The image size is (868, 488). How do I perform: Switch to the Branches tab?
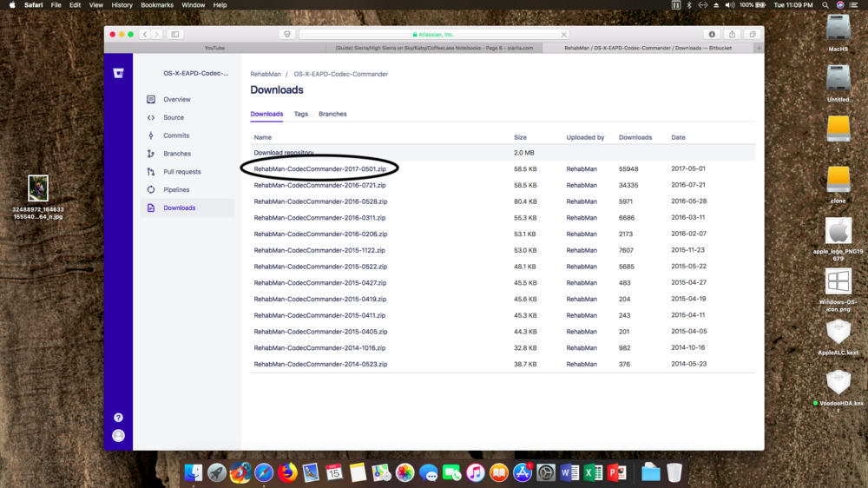point(332,114)
